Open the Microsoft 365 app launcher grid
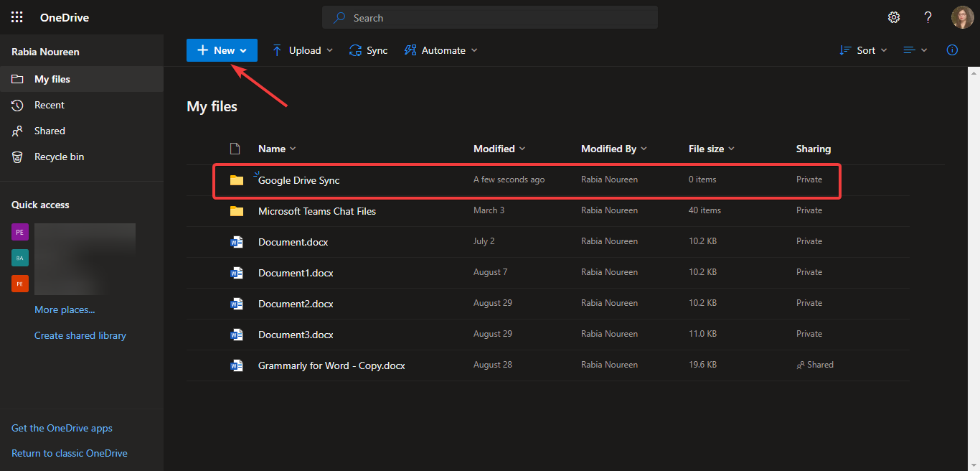 pyautogui.click(x=17, y=17)
